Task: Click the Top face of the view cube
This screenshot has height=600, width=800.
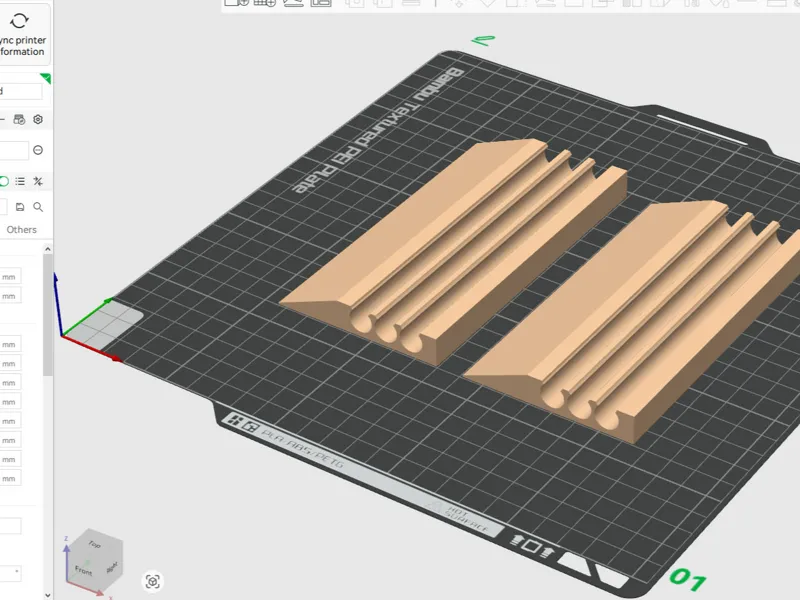Action: pyautogui.click(x=95, y=544)
